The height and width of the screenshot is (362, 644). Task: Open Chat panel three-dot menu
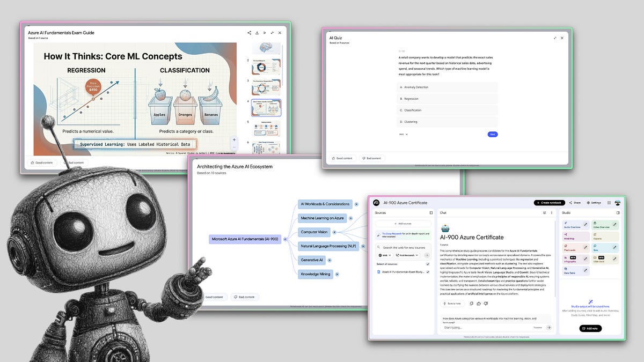pos(551,213)
